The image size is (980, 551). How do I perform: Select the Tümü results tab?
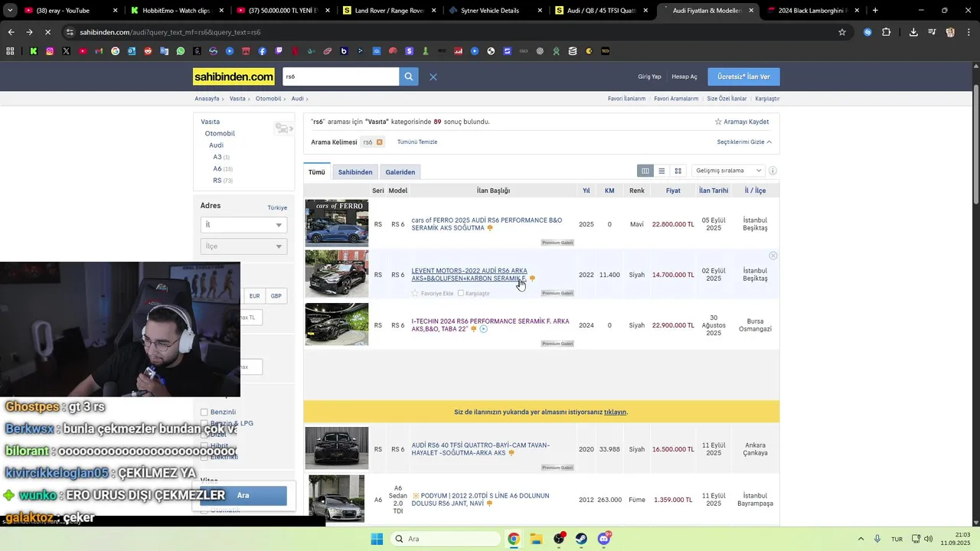(x=317, y=172)
